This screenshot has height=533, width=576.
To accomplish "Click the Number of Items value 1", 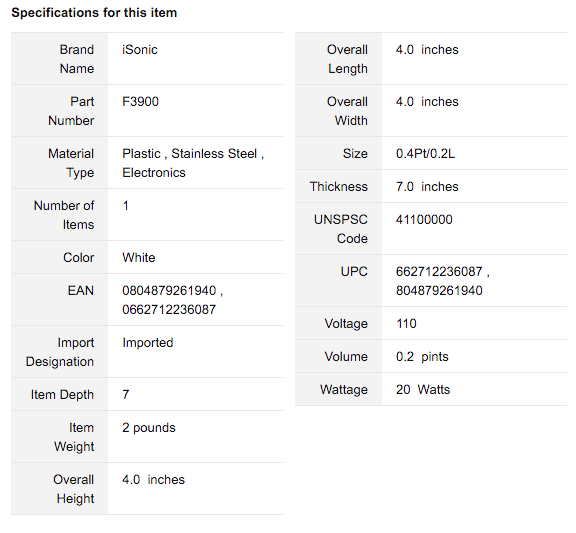I will pos(126,206).
